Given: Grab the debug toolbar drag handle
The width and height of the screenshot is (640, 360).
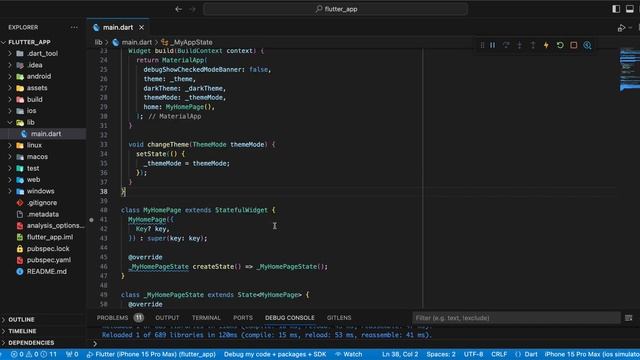Looking at the screenshot, I should (482, 45).
